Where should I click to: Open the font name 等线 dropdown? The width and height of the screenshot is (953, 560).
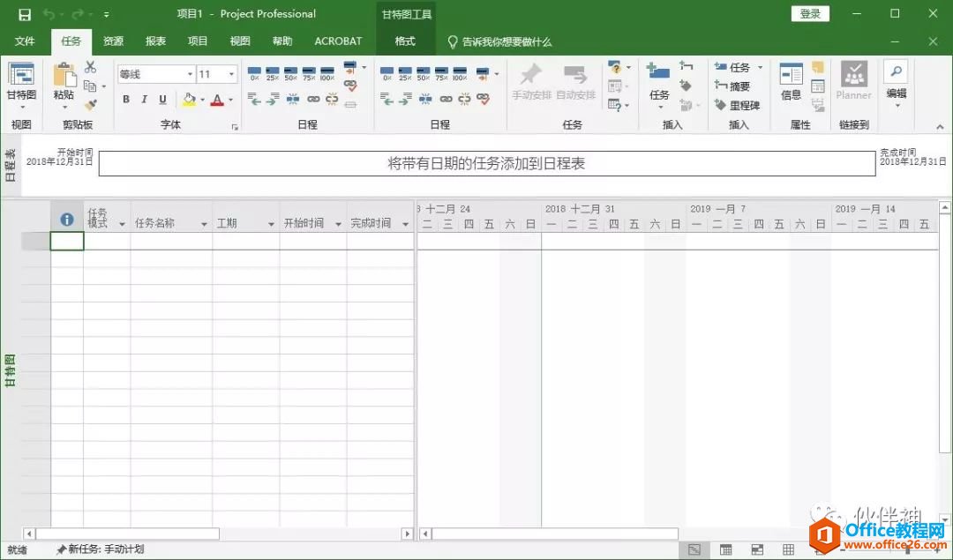point(190,74)
